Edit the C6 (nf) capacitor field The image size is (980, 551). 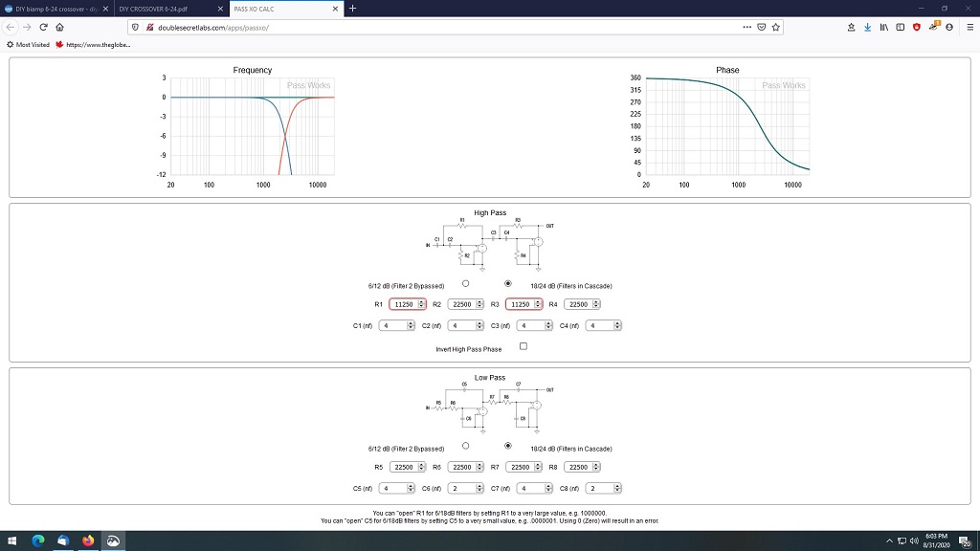(x=466, y=488)
